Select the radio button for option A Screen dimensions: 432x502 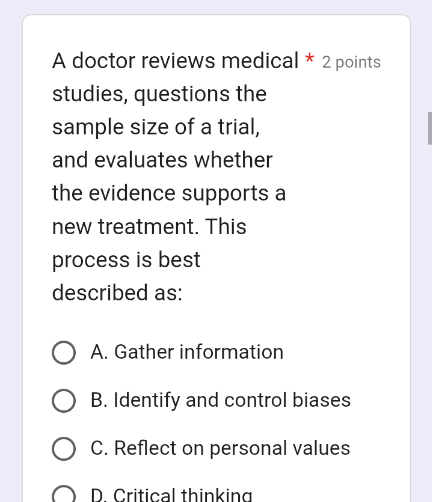64,353
